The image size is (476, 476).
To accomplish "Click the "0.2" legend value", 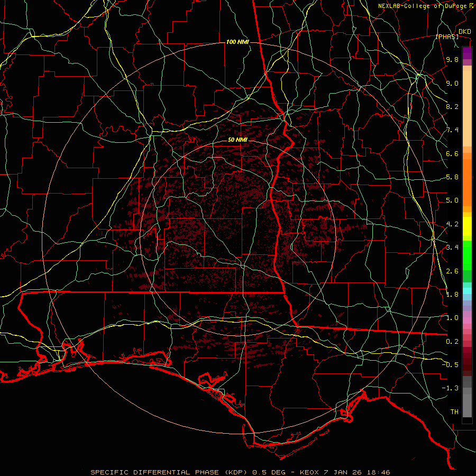I will 452,342.
